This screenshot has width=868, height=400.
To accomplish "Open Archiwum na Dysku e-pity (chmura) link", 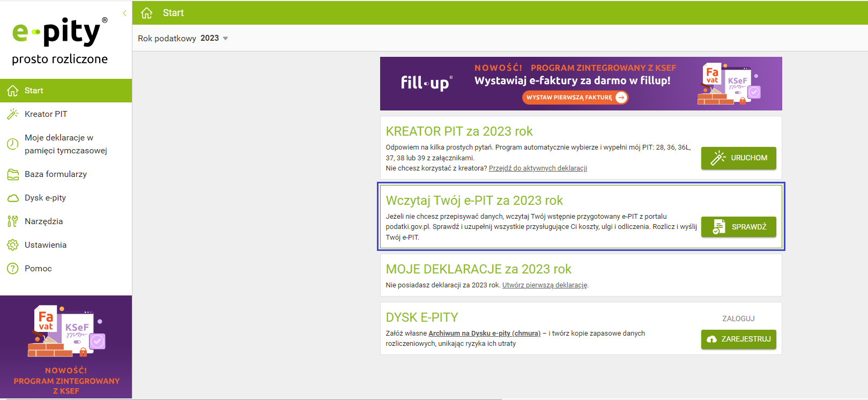I will (x=484, y=334).
